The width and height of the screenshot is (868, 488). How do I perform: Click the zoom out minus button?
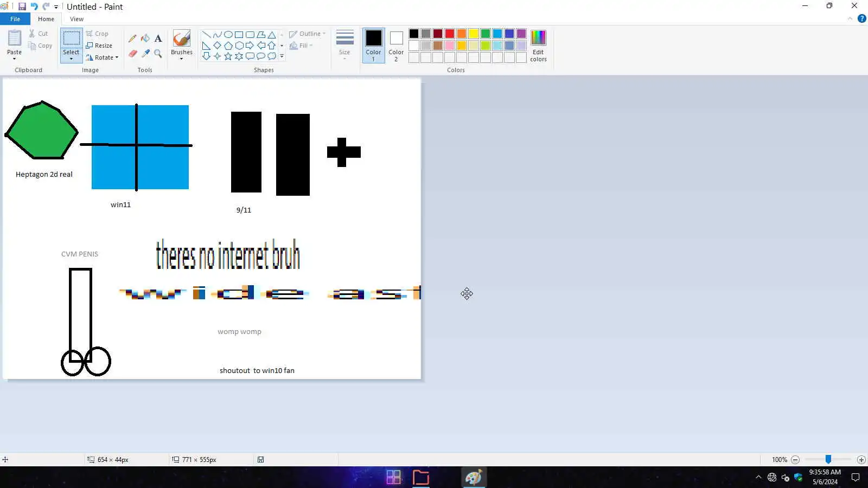pos(795,460)
